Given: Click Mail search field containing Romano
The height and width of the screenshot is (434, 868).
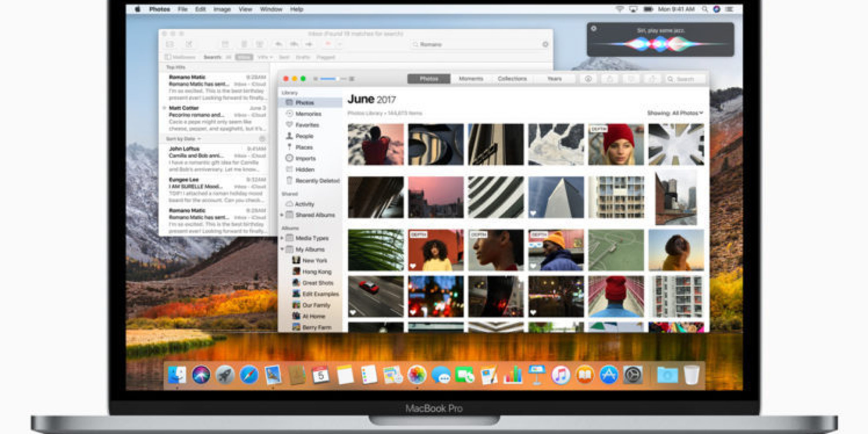Looking at the screenshot, I should click(480, 44).
